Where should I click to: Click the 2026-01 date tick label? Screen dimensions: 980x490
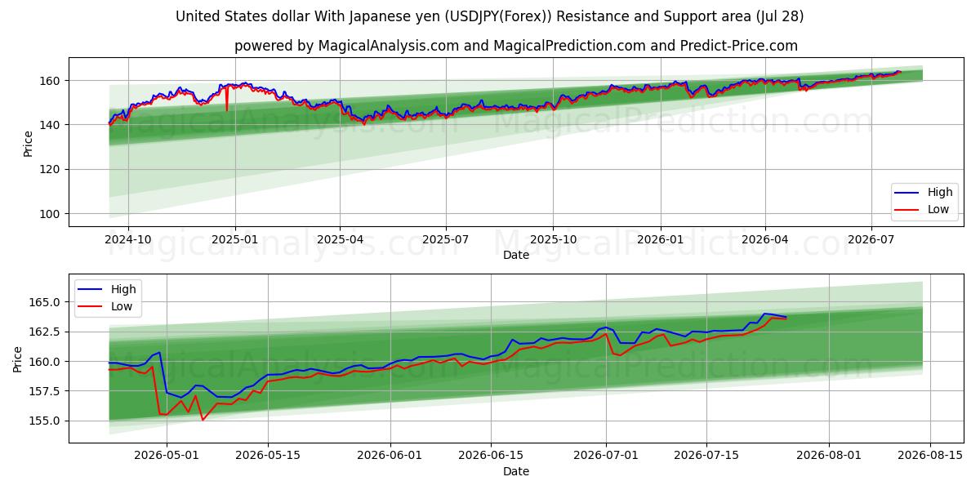pos(660,239)
